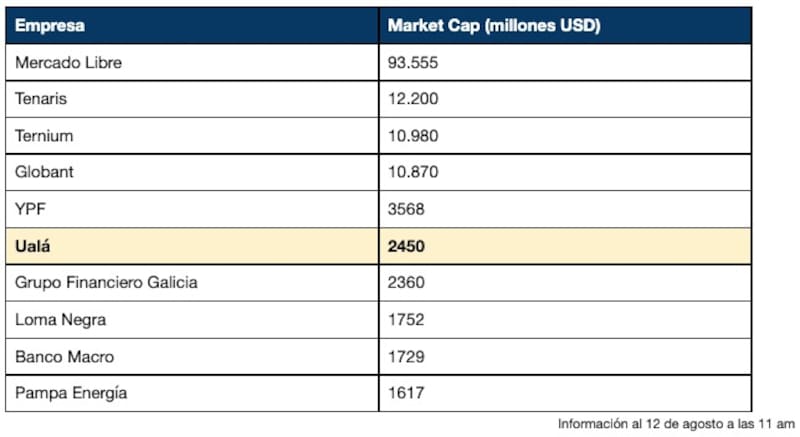Click the Market Cap column header
Viewport: 800px width, 437px height.
pyautogui.click(x=493, y=26)
